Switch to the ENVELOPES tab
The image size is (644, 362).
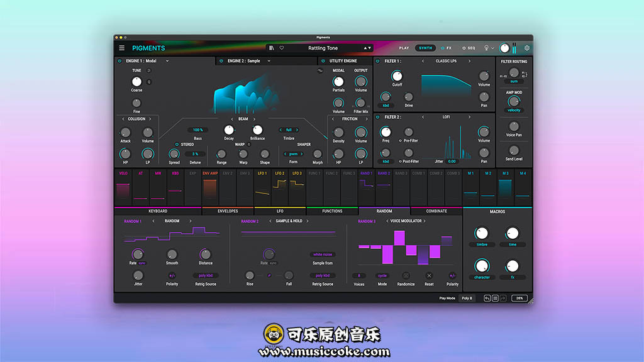[x=228, y=211]
